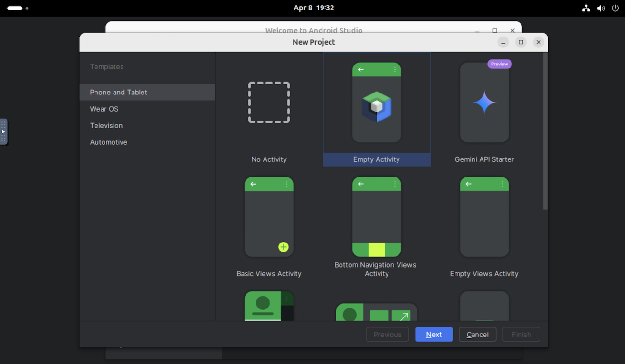Expand the side panel handle on left edge
The image size is (625, 364).
3,131
